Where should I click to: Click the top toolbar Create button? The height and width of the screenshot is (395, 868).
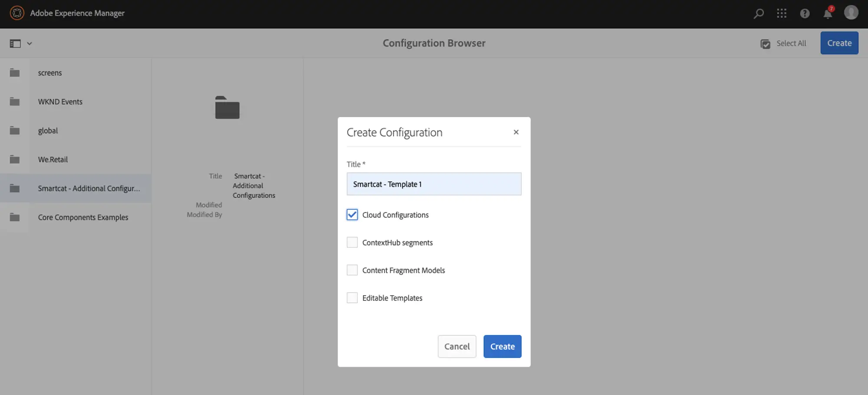tap(839, 43)
